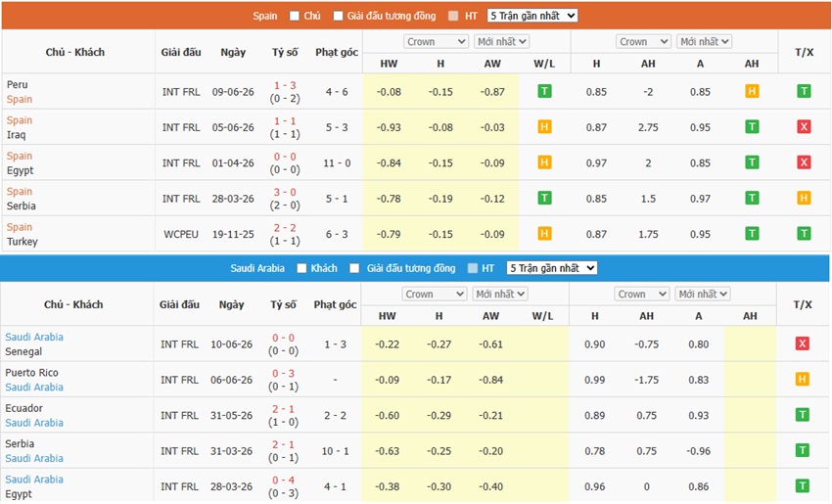Click orange H W/L badge in Spain-Iraq row
The width and height of the screenshot is (832, 504).
click(544, 127)
